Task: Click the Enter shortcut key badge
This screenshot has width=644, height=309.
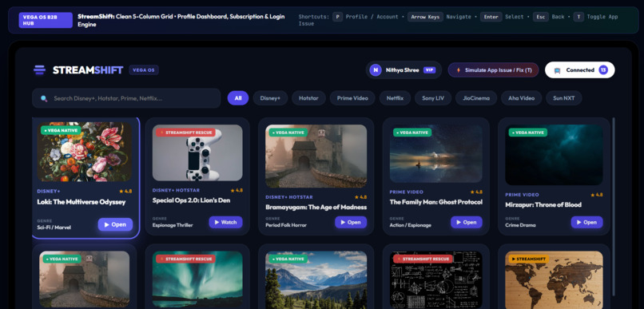Action: pyautogui.click(x=491, y=17)
